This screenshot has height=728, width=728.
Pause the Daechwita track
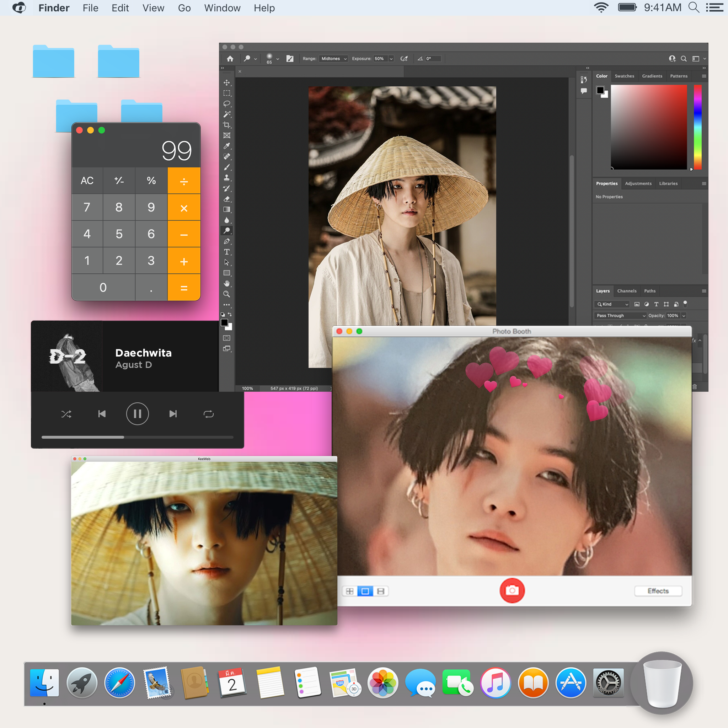(137, 414)
